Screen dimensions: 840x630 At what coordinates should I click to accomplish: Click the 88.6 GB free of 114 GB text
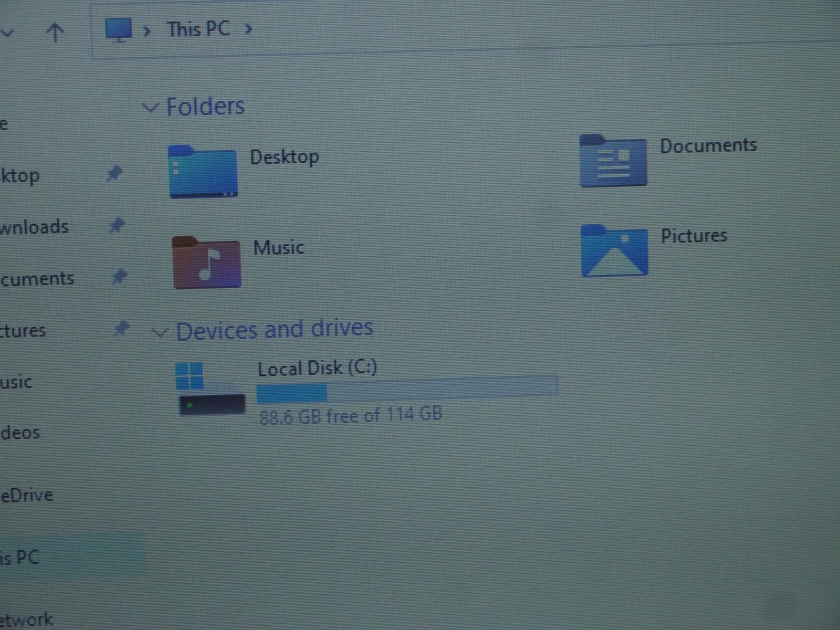[351, 415]
